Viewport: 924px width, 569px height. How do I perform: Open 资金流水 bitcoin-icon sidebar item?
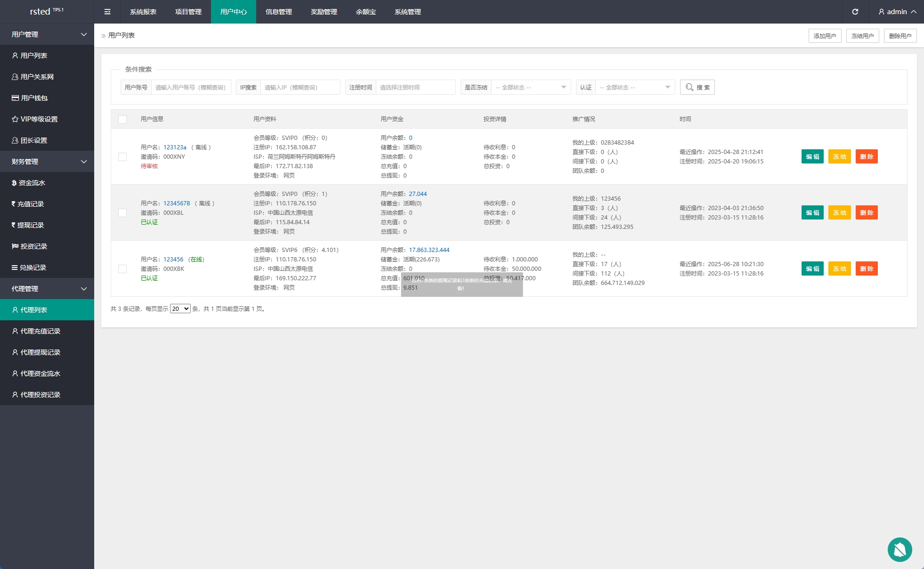pyautogui.click(x=32, y=183)
